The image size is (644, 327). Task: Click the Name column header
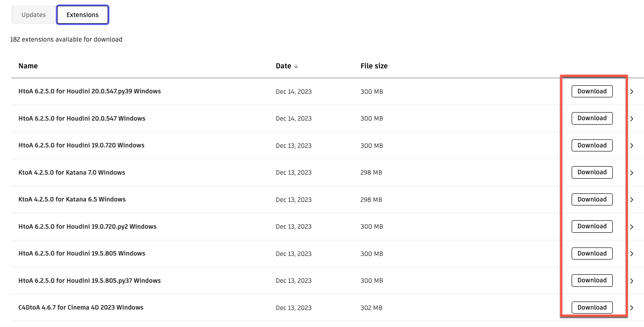point(28,66)
